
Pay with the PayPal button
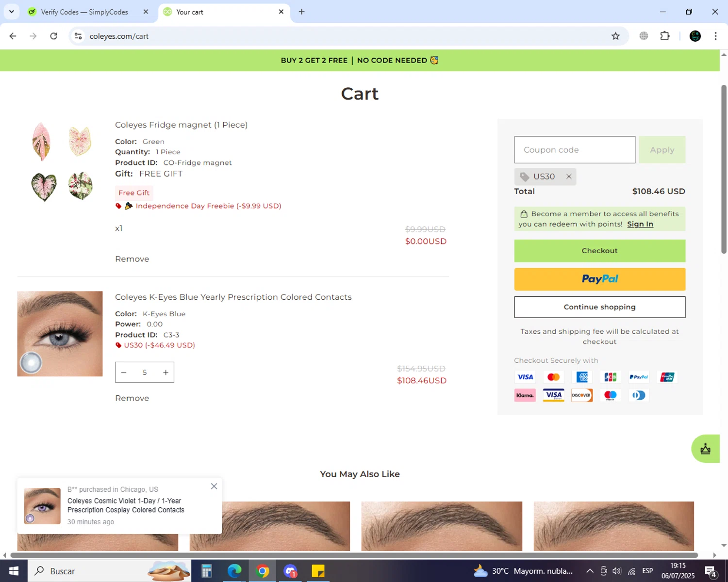tap(600, 279)
